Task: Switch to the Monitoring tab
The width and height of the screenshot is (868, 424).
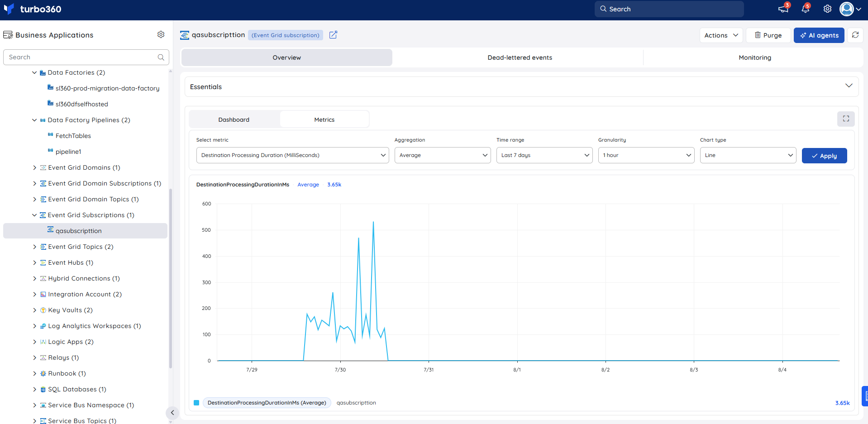Action: (x=754, y=57)
